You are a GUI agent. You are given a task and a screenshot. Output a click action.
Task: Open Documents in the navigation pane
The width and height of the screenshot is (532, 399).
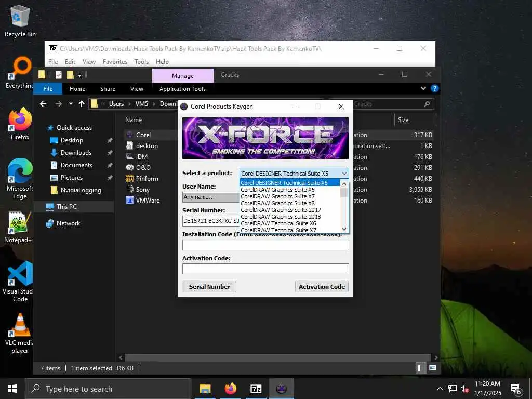[76, 165]
